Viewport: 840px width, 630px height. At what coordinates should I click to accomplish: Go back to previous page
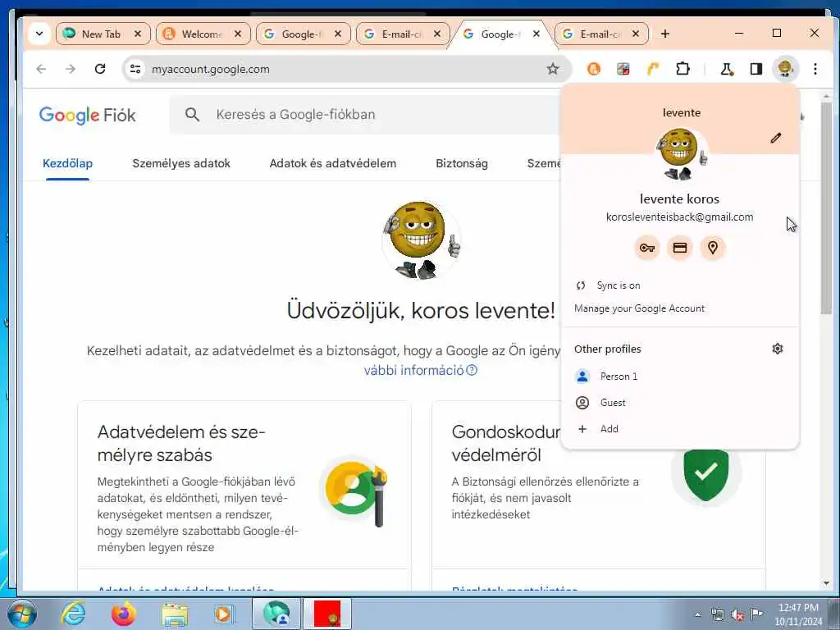click(41, 69)
